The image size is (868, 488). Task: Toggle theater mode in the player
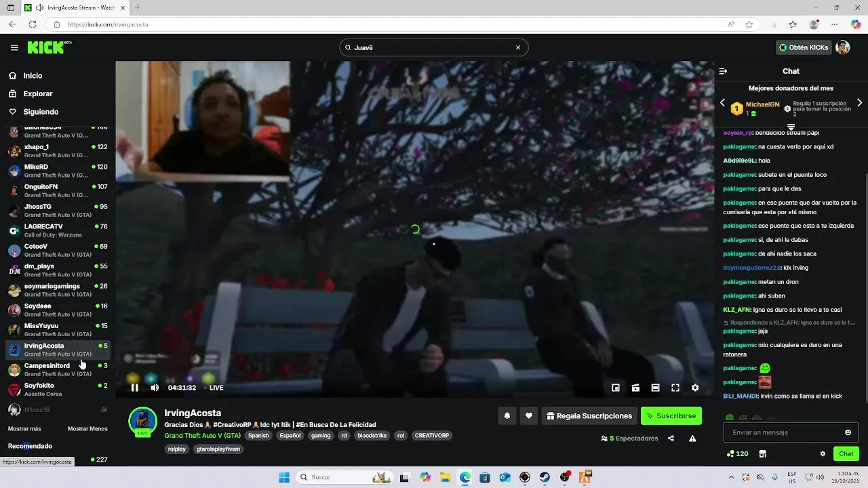pyautogui.click(x=655, y=388)
